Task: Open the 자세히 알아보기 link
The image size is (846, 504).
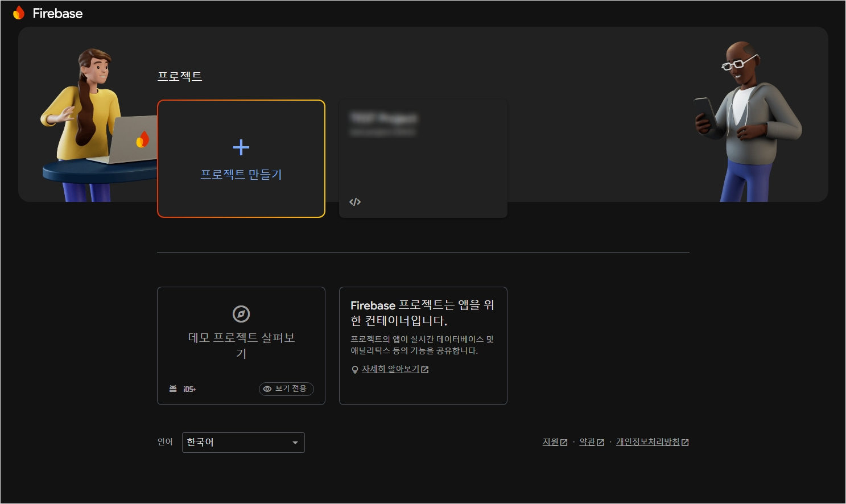Action: coord(390,369)
